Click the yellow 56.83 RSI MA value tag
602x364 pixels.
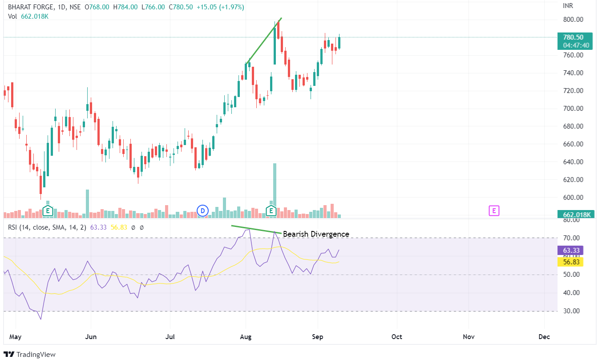tap(571, 263)
